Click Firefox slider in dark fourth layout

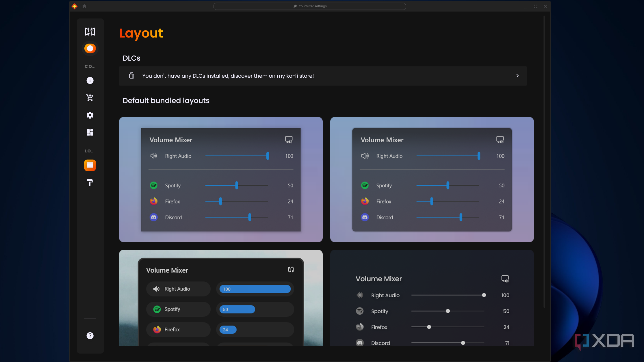tap(448, 327)
